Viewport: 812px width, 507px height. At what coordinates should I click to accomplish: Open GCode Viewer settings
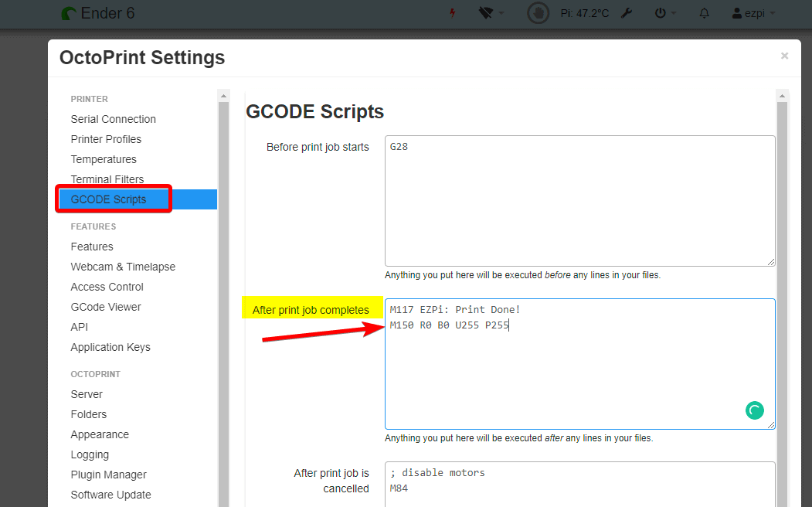pos(106,307)
